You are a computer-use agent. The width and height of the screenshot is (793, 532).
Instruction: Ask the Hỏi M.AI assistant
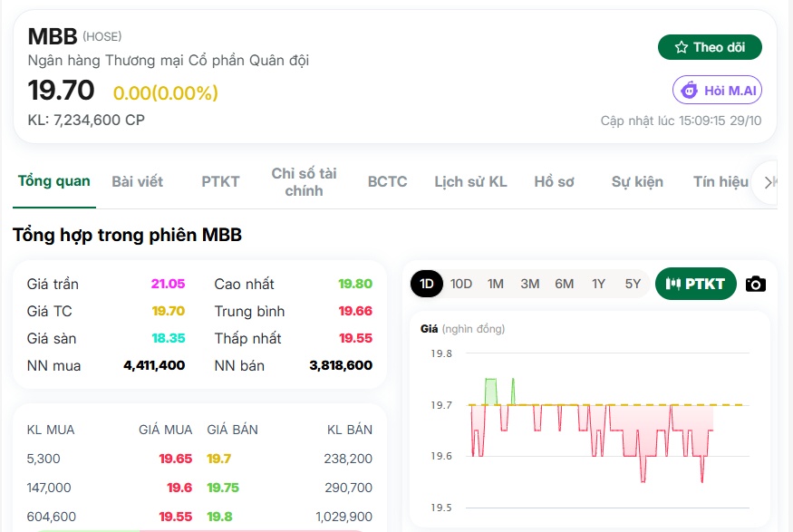click(717, 91)
